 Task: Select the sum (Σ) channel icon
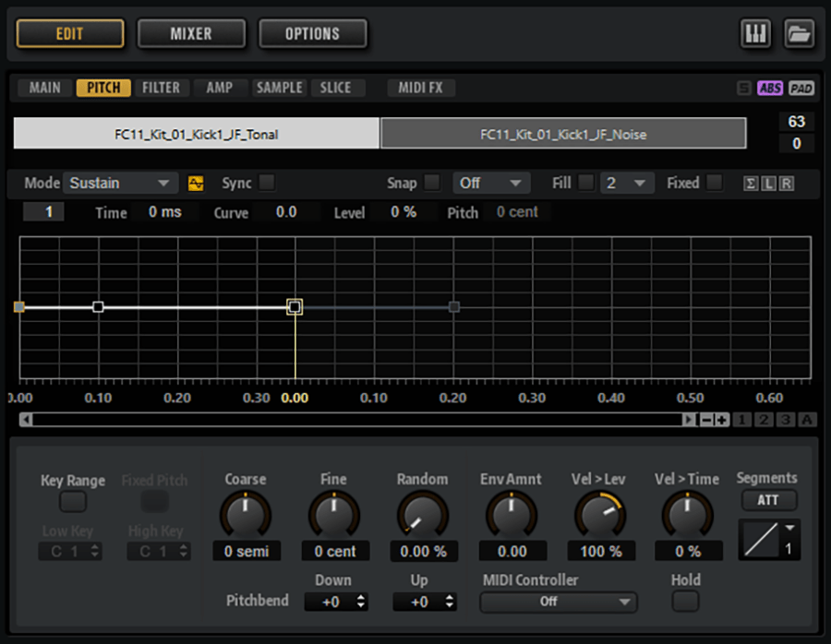(753, 183)
